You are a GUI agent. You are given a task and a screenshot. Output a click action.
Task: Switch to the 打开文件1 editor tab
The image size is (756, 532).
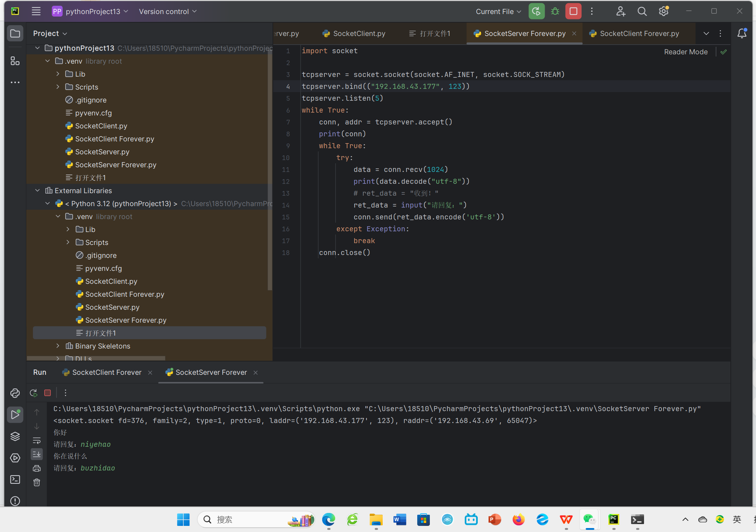(x=430, y=33)
